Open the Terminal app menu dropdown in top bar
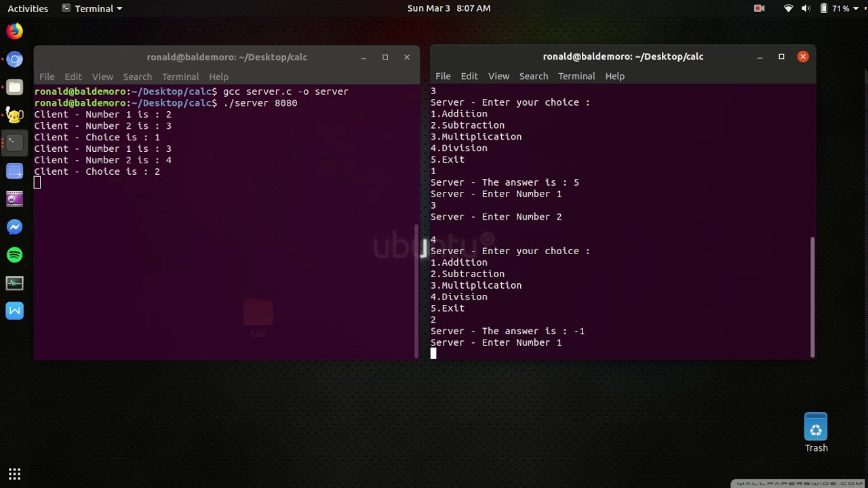 92,8
